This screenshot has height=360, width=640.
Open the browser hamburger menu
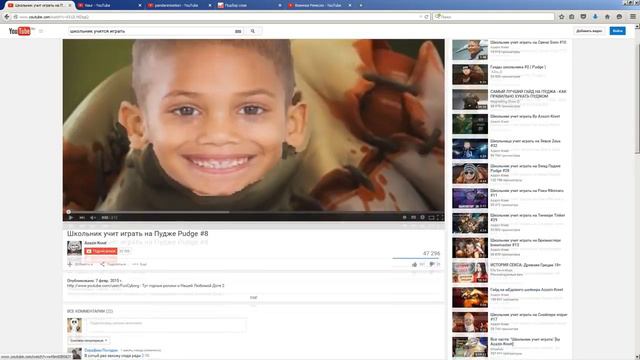[633, 17]
